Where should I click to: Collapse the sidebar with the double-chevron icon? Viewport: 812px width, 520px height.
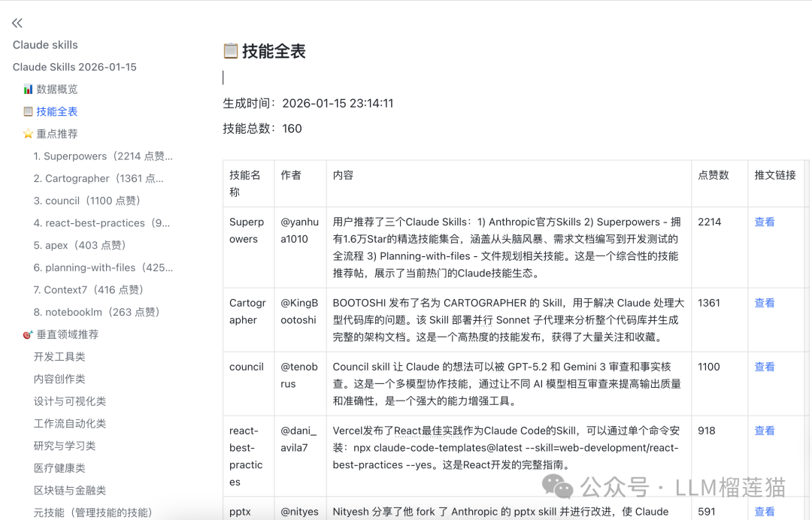click(x=17, y=23)
